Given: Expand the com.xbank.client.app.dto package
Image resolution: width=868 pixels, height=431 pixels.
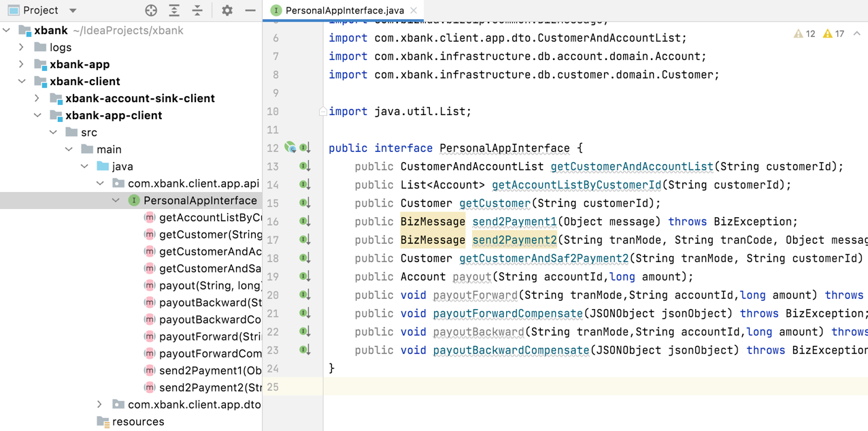Looking at the screenshot, I should (x=100, y=404).
